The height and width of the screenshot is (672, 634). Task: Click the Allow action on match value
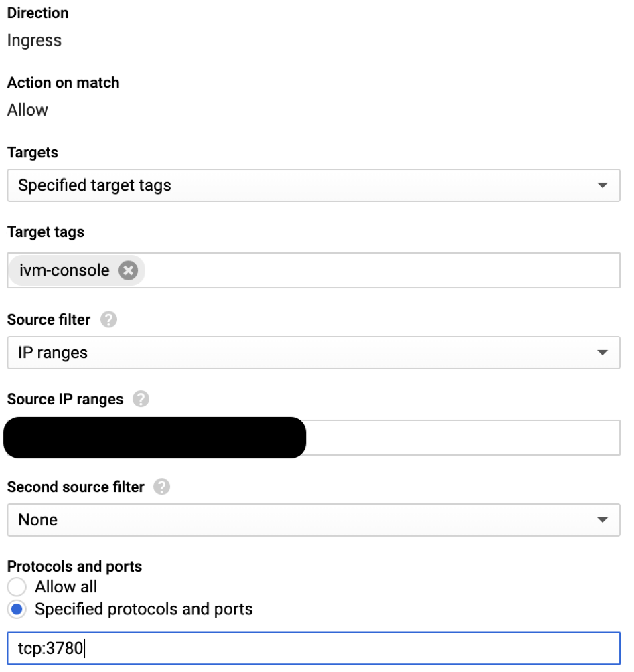click(27, 110)
